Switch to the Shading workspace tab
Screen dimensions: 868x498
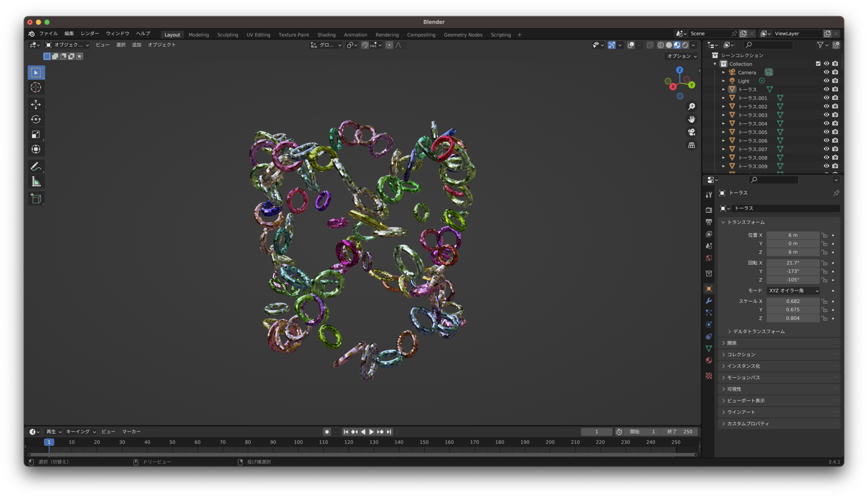tap(326, 34)
